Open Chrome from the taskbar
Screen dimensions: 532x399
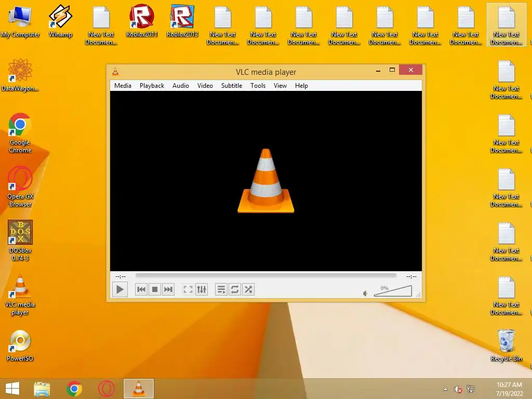coord(74,389)
